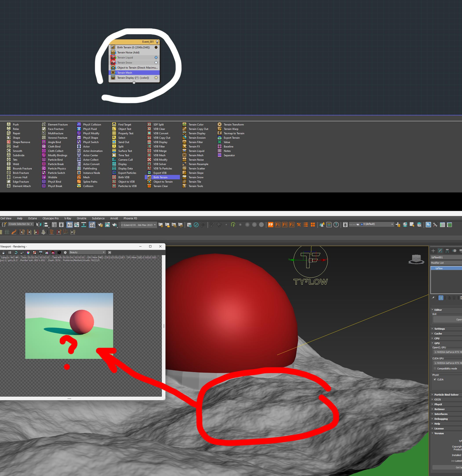Click the VDB Solver operator icon
This screenshot has width=462, height=476.
click(x=149, y=164)
